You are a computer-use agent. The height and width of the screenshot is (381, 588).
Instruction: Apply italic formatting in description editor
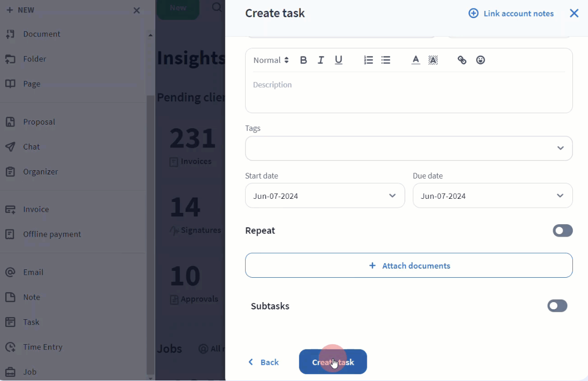320,60
